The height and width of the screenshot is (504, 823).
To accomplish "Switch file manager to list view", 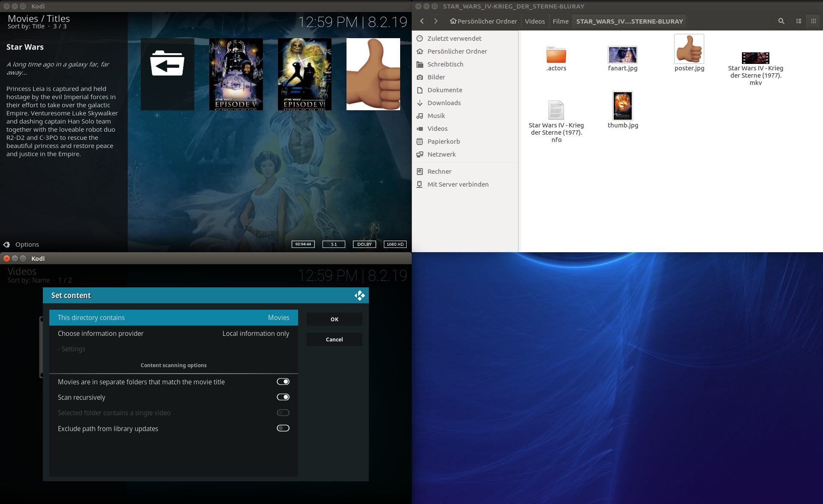I will pos(799,21).
